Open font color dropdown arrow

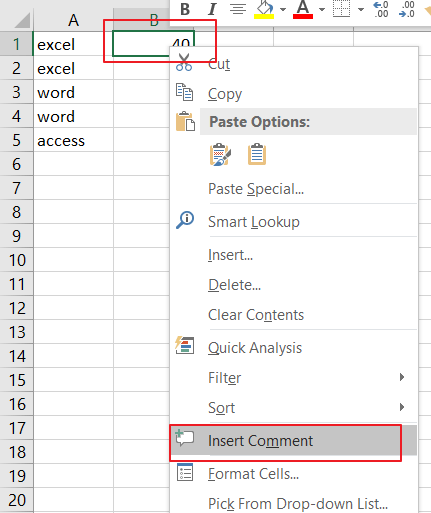coord(322,9)
